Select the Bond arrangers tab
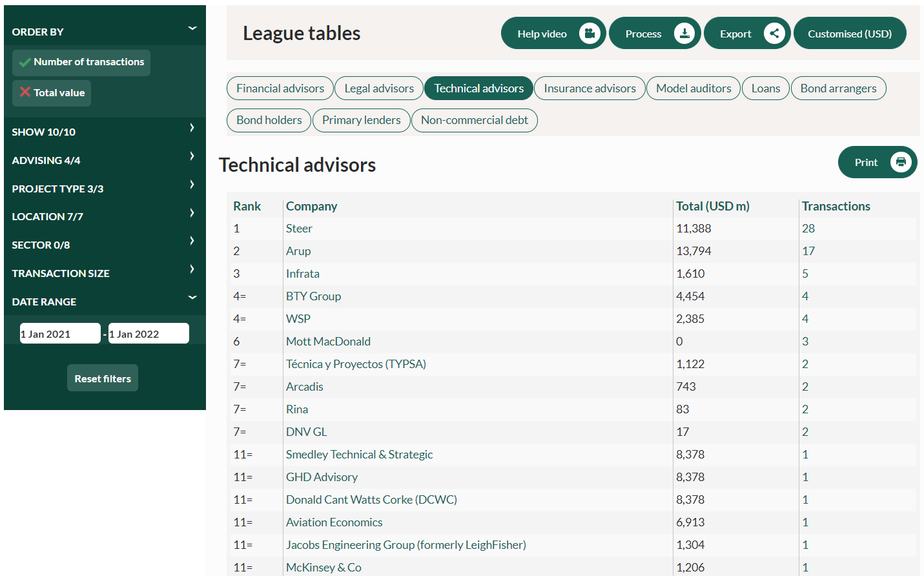This screenshot has height=576, width=924. 838,88
